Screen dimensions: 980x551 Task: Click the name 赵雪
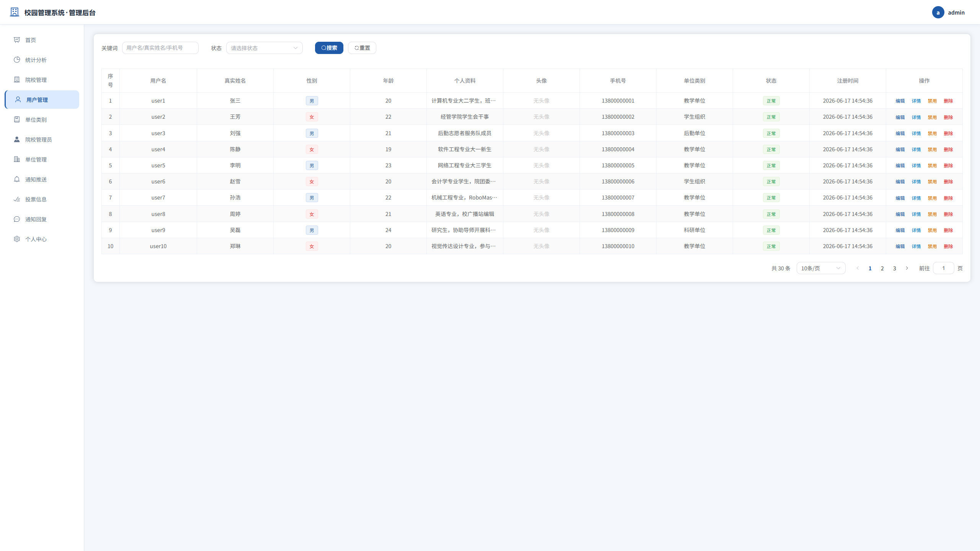click(235, 181)
